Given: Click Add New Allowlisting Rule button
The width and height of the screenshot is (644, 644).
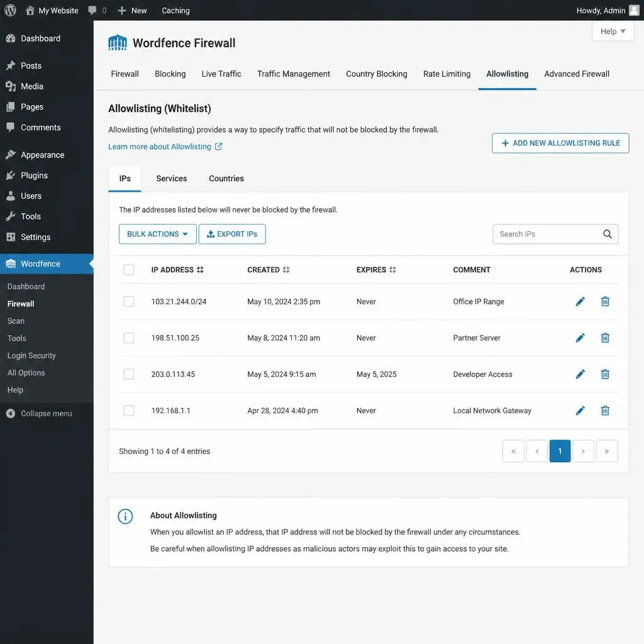Looking at the screenshot, I should point(560,143).
